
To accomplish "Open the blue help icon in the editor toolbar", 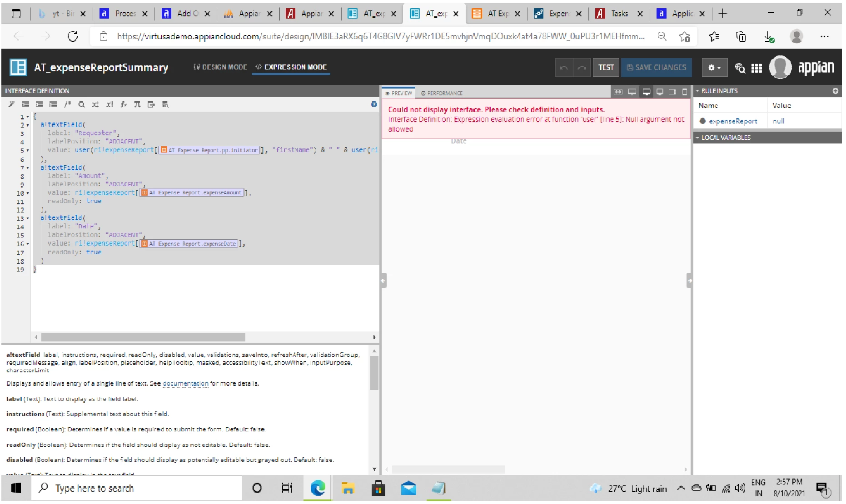I will [x=373, y=104].
